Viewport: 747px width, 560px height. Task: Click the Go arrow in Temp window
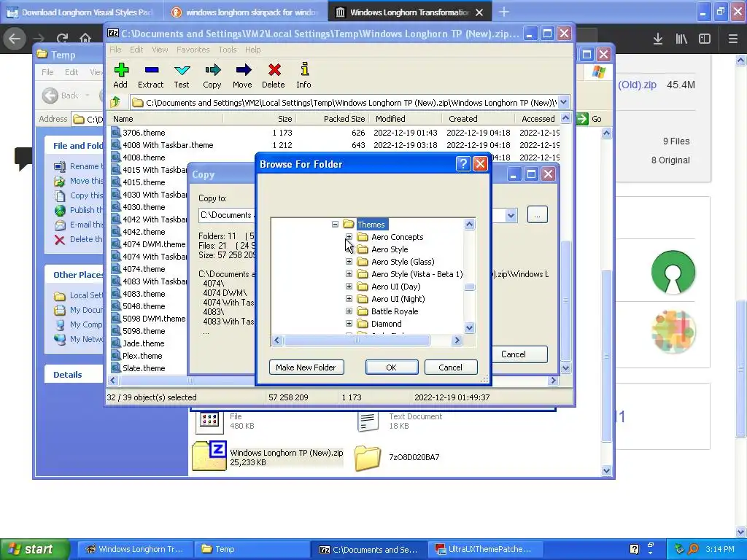(x=583, y=119)
